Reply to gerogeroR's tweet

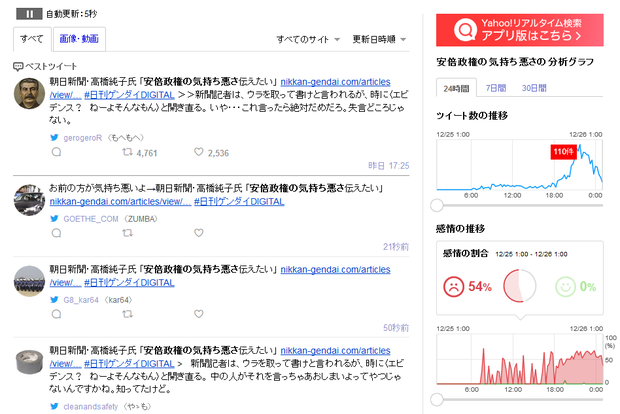57,152
